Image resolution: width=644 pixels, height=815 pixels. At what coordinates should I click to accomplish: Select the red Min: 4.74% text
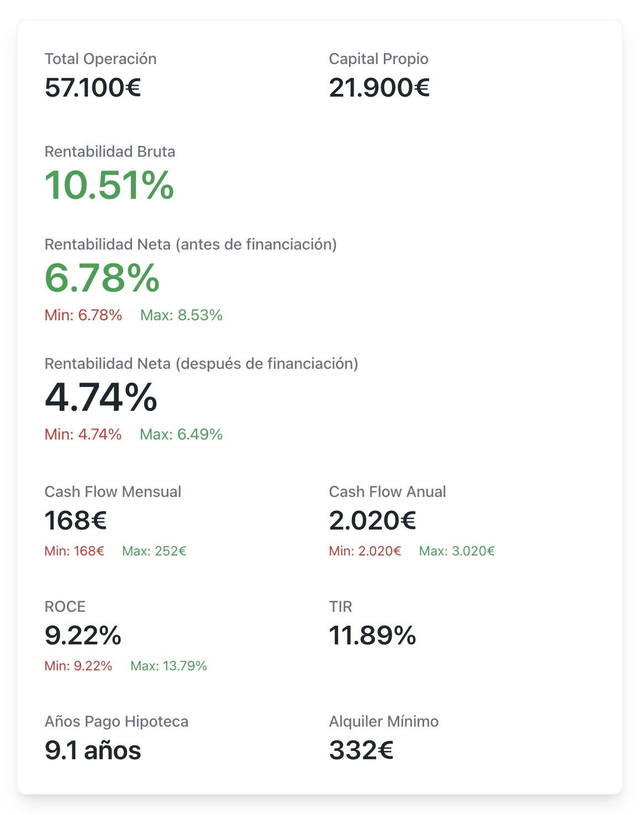(x=83, y=435)
